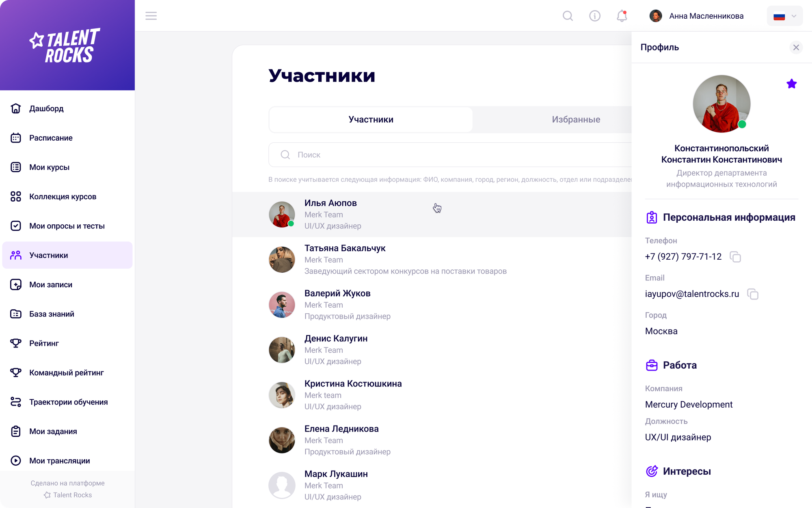Click the Поиск search field
Screen dimensions: 812x508
point(447,155)
